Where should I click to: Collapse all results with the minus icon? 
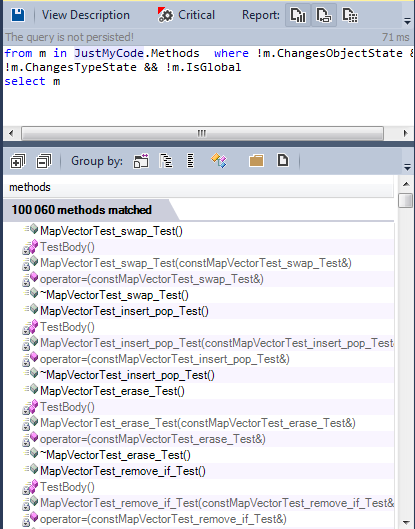point(44,161)
